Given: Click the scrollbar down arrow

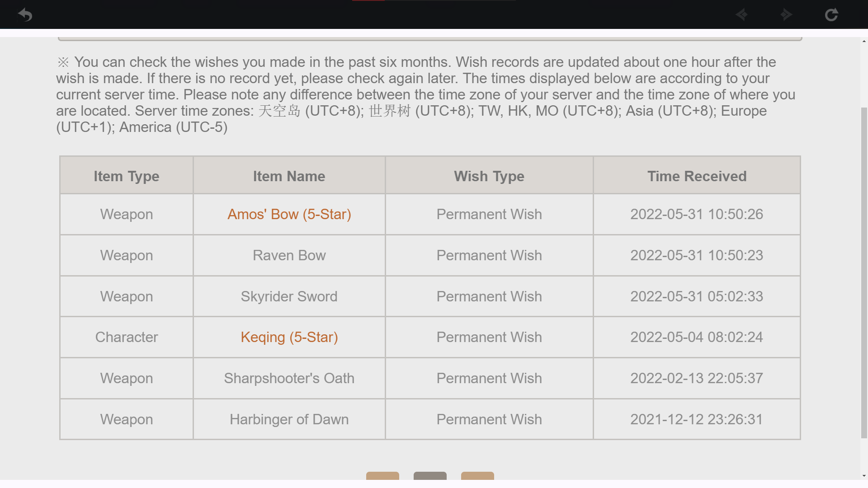Looking at the screenshot, I should point(864,476).
